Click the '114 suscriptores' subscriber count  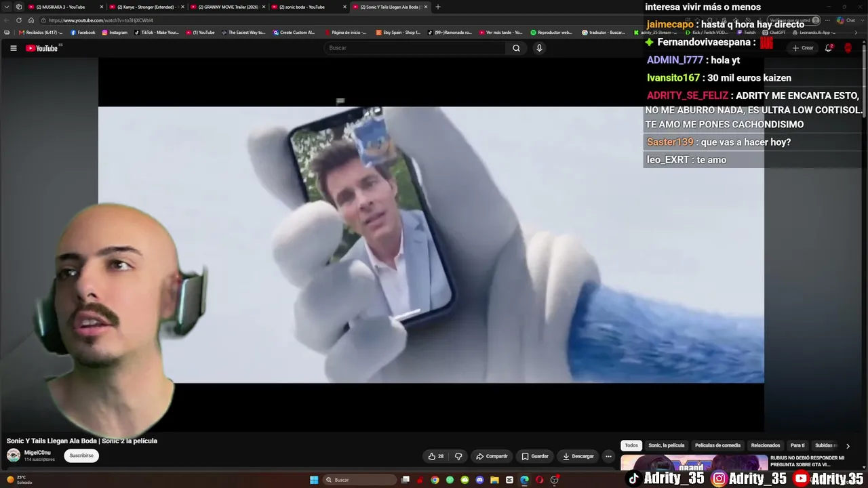tap(39, 460)
